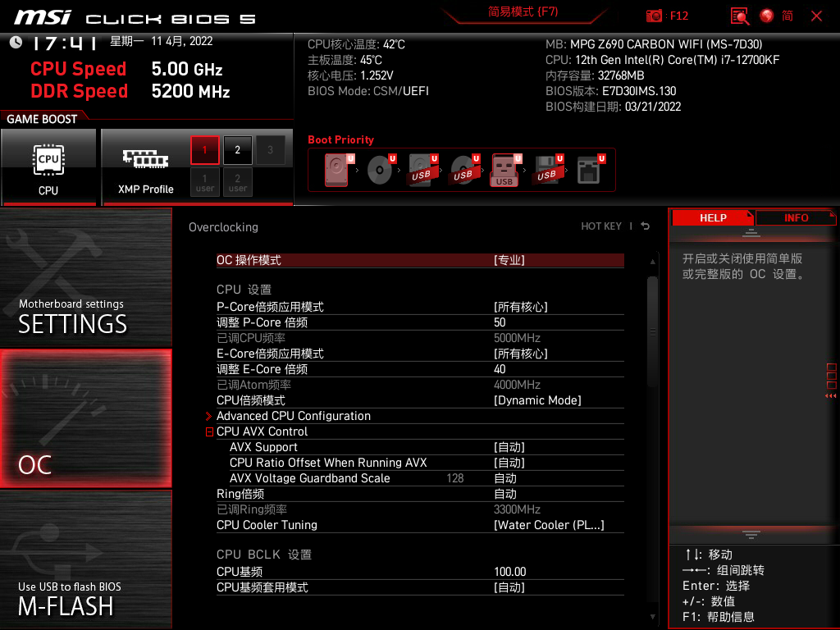
Task: Open the BIOS search magnifier icon
Action: [740, 16]
